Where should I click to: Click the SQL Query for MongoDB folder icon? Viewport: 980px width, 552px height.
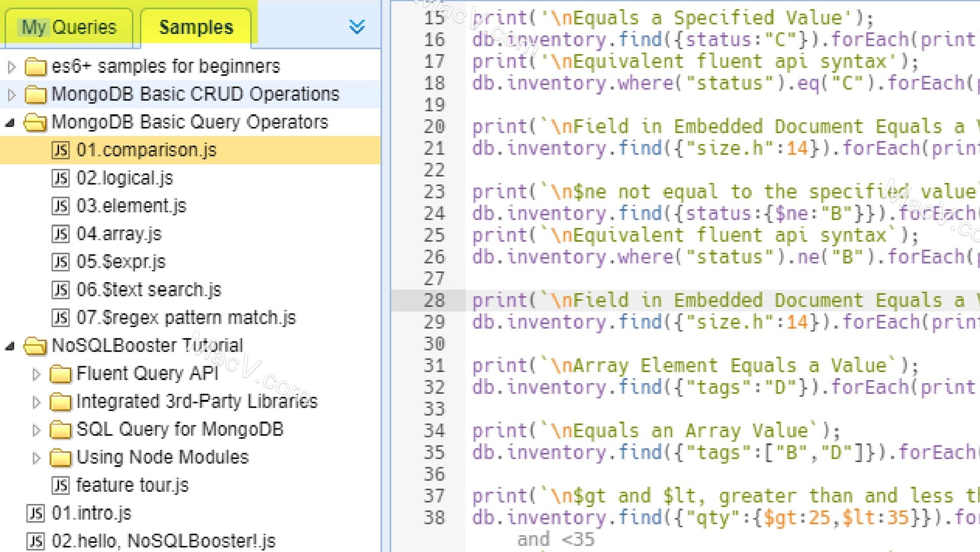point(60,430)
